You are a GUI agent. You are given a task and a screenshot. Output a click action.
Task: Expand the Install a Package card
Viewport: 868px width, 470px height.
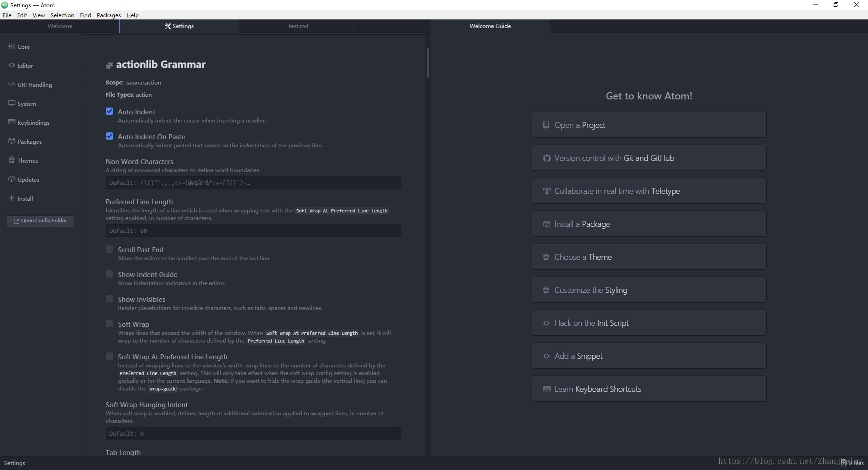[649, 224]
